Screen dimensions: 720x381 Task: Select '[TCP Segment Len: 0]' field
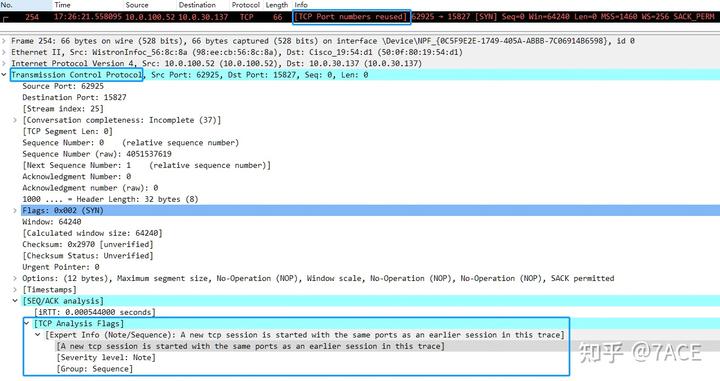pos(68,132)
